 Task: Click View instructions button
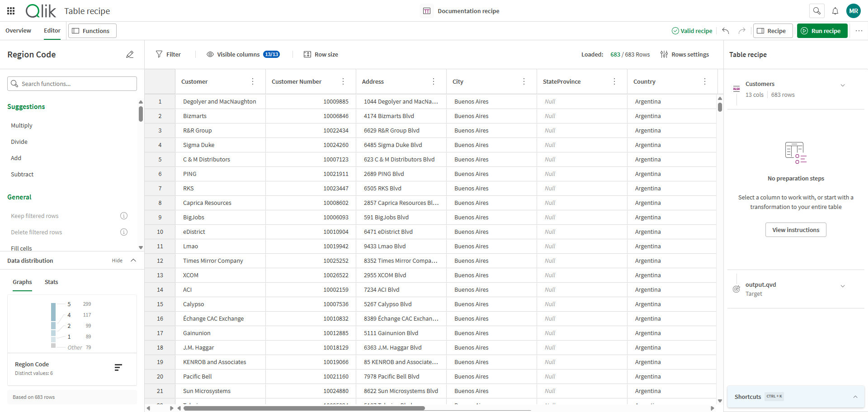tap(795, 230)
